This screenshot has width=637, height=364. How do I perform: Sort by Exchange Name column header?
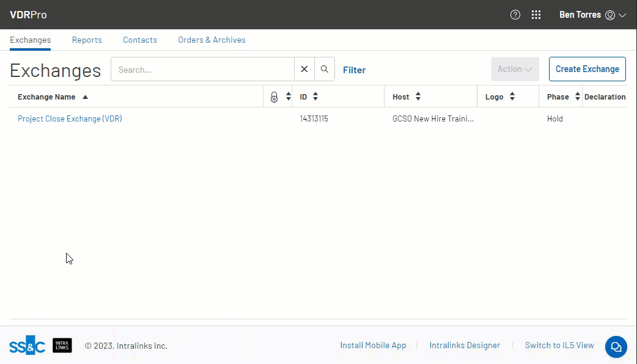[53, 97]
